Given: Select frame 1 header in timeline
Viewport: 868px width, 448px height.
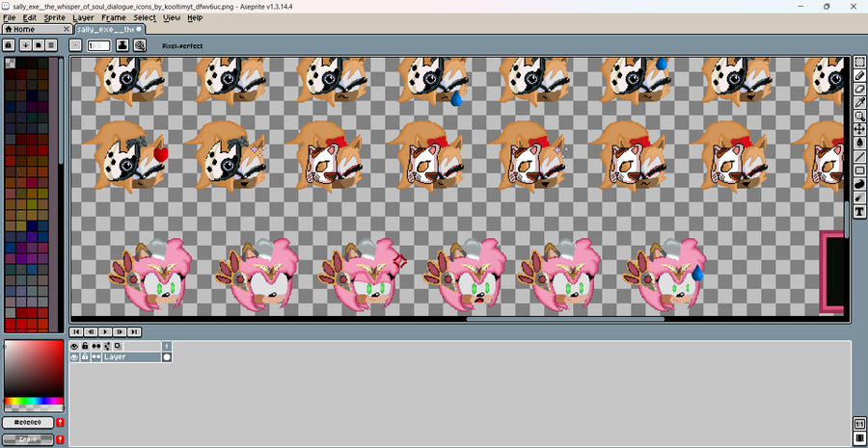Looking at the screenshot, I should click(x=167, y=346).
